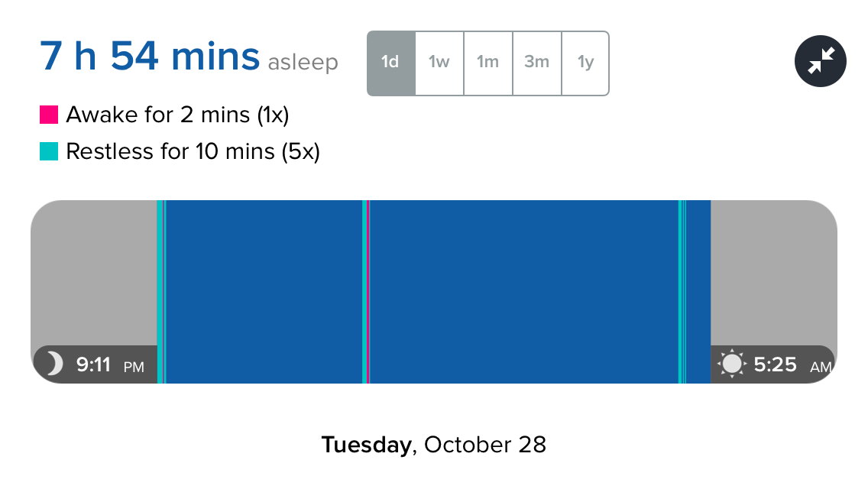Click the Awake for 2 mins label
868x489 pixels.
[x=178, y=115]
